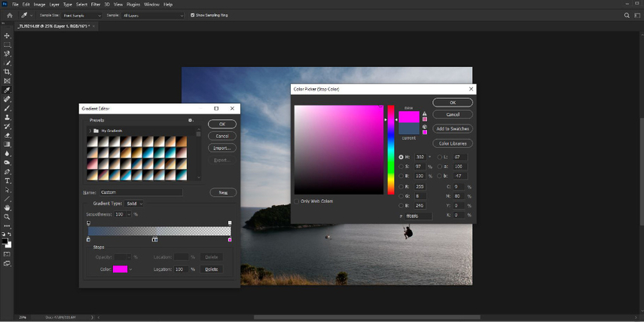This screenshot has height=322, width=644.
Task: Open the Sample All Layers dropdown
Action: point(153,15)
